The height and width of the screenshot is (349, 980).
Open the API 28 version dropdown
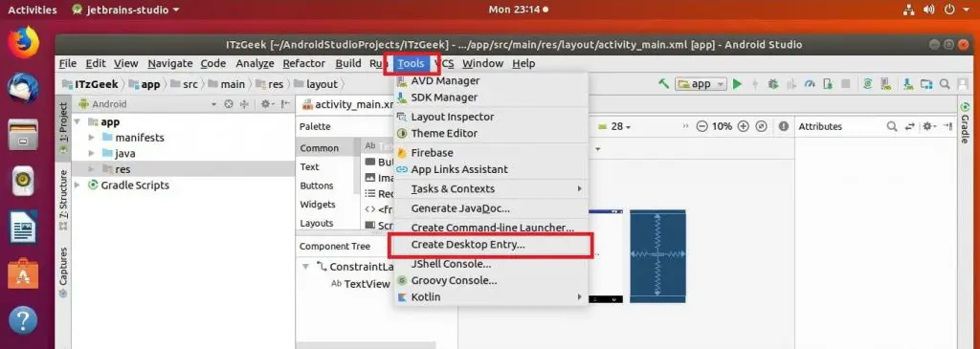coord(614,126)
